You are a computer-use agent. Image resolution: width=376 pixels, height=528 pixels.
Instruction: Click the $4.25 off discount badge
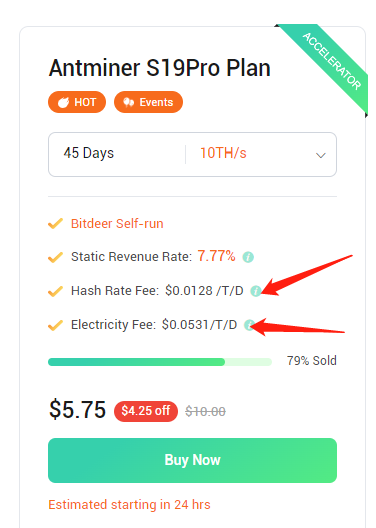point(146,411)
